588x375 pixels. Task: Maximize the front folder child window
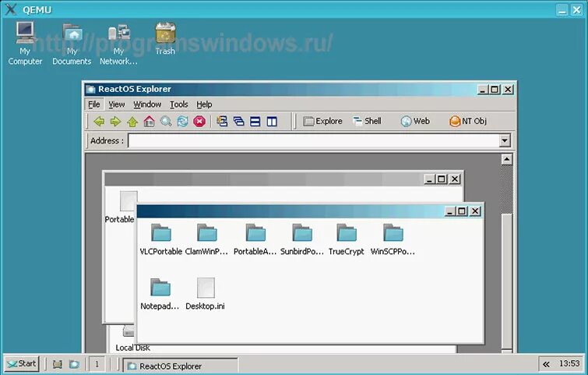click(x=462, y=211)
